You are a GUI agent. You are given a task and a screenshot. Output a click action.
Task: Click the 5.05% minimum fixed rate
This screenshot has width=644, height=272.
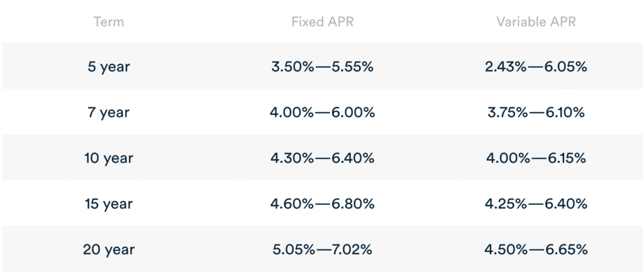click(x=292, y=249)
